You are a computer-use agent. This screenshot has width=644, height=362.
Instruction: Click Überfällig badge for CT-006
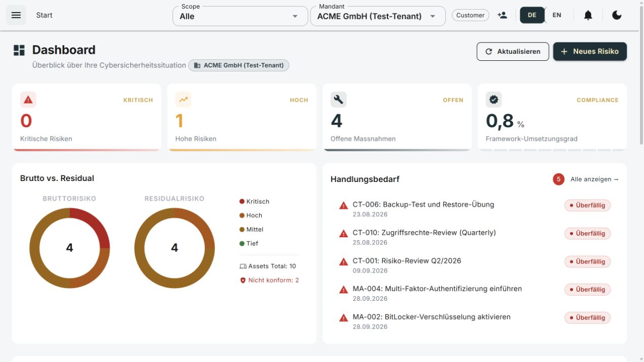tap(588, 205)
